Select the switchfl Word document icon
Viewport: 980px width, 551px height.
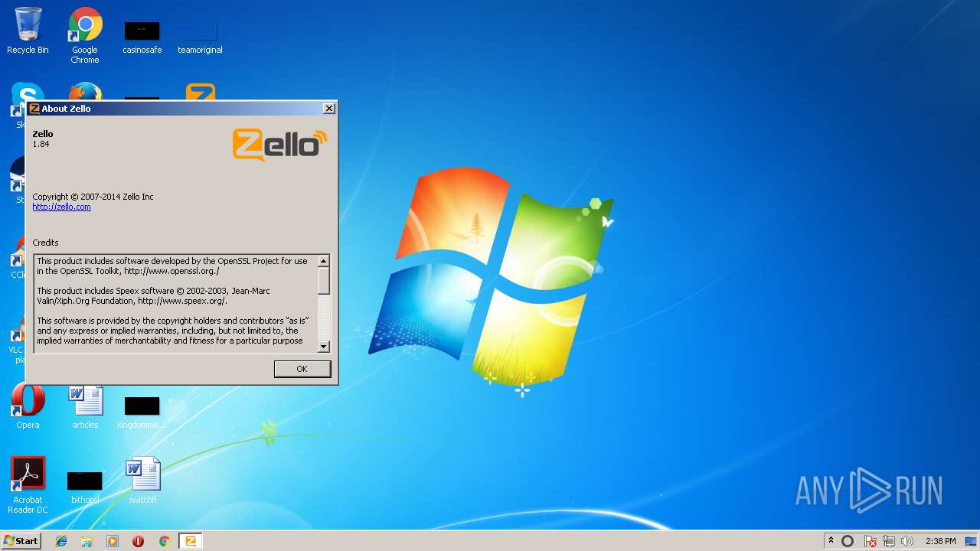coord(142,481)
